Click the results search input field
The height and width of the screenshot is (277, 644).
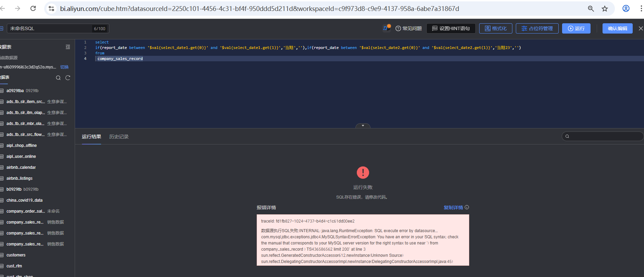605,136
